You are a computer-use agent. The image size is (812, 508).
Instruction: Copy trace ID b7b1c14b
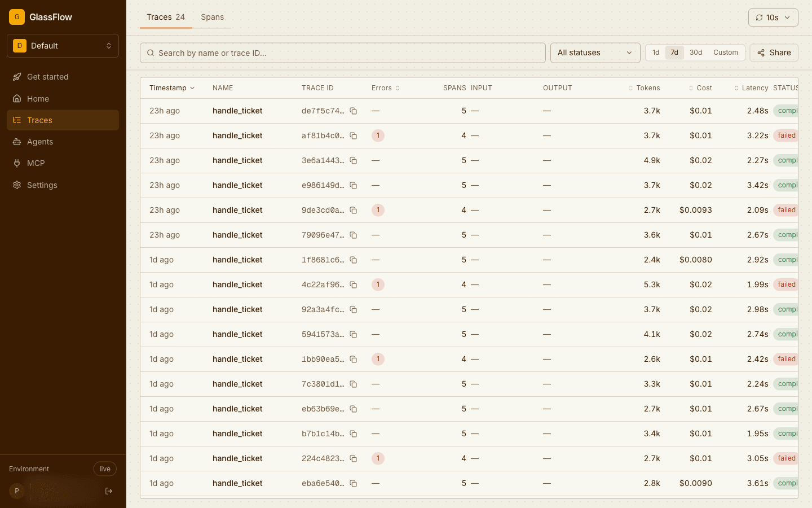(354, 434)
